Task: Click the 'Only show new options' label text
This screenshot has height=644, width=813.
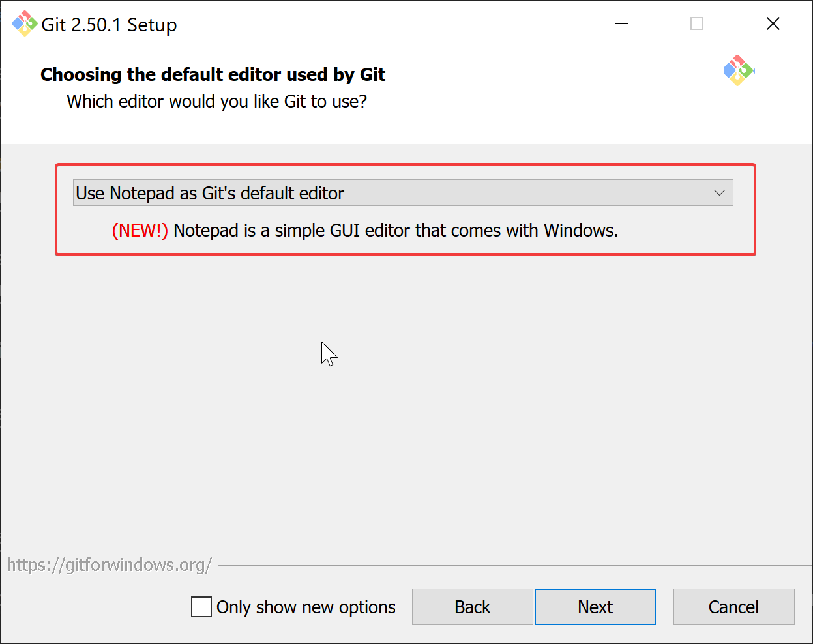Action: (306, 607)
